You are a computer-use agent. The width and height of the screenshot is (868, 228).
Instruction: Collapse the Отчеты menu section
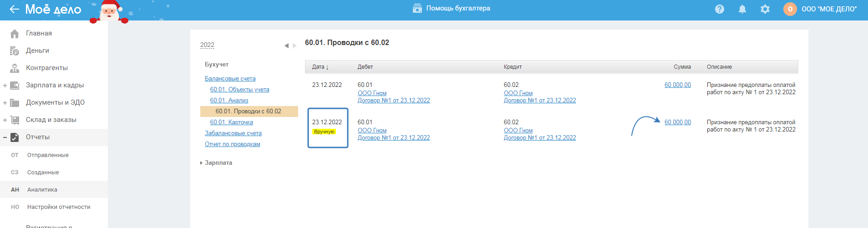click(5, 137)
